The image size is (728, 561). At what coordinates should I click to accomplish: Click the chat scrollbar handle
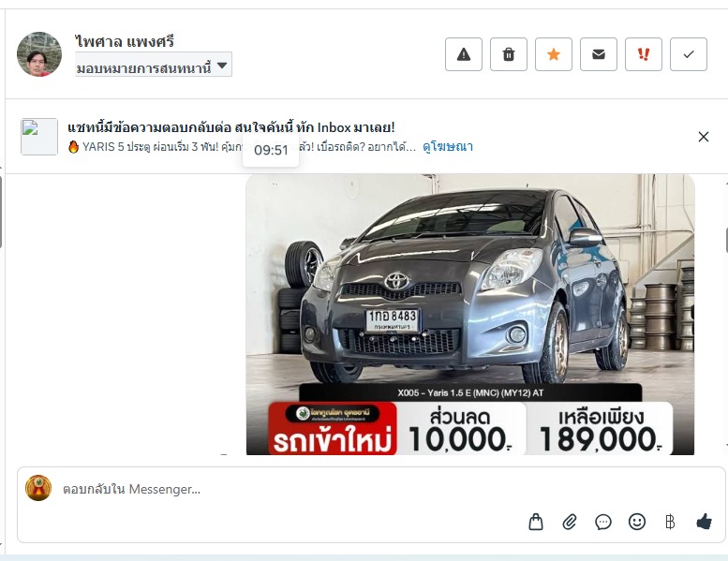pos(726,240)
